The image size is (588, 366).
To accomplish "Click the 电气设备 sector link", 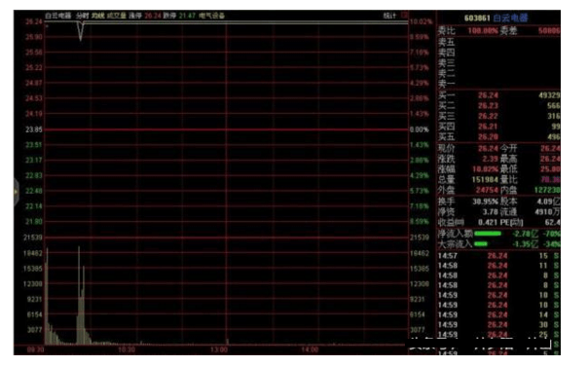I will pyautogui.click(x=212, y=16).
